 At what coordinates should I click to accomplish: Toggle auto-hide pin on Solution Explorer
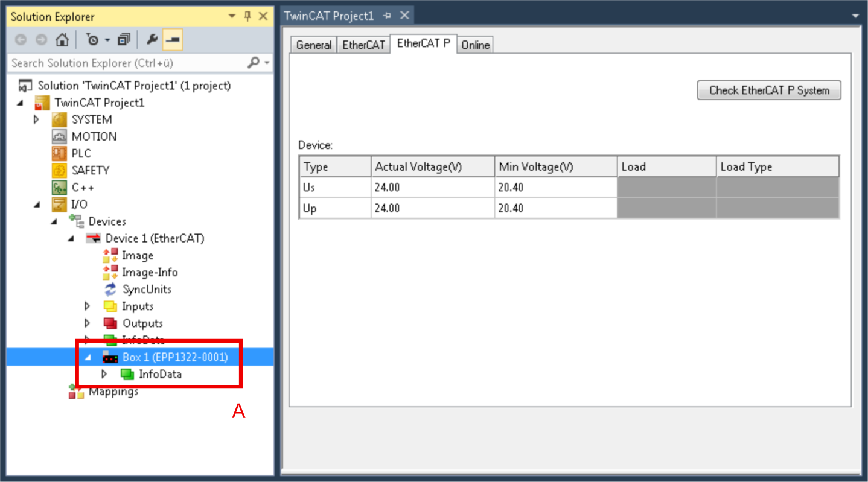(247, 16)
